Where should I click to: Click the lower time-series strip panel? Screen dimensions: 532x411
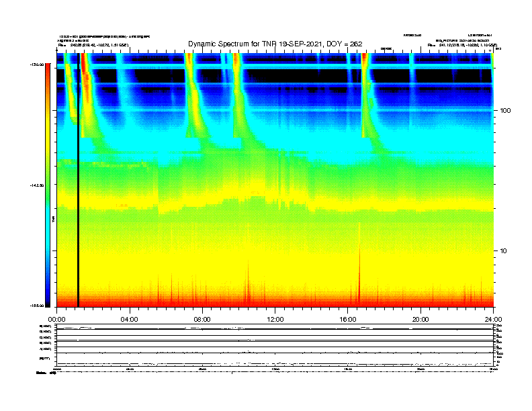pyautogui.click(x=275, y=345)
